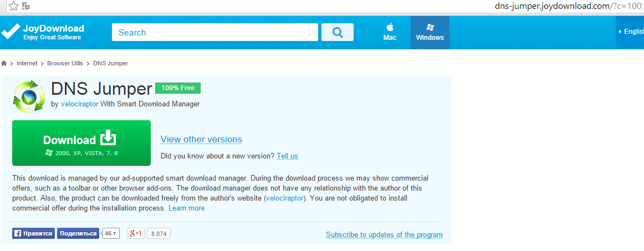Click the With Smart Download Manager text
The height and width of the screenshot is (251, 644).
coord(150,104)
